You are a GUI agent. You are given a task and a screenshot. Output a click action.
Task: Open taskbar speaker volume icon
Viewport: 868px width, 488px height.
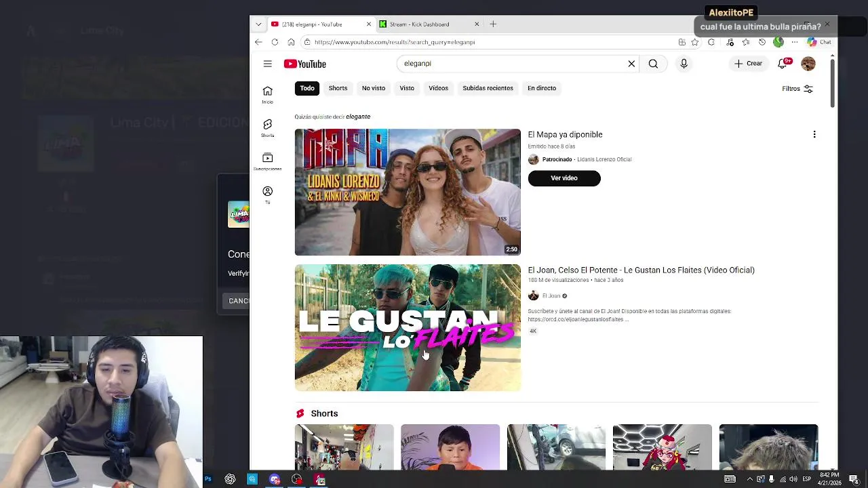coord(794,479)
